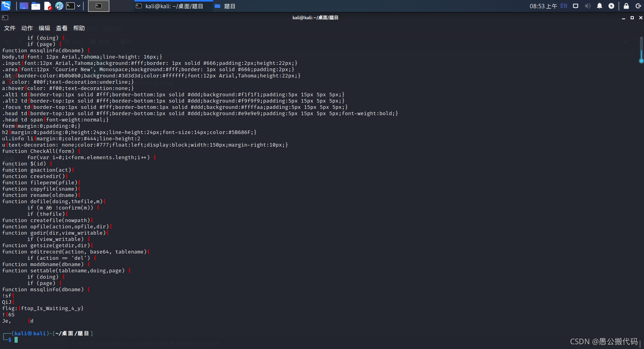
Task: Click the 'function createfile(nowpath)' line
Action: coord(48,220)
